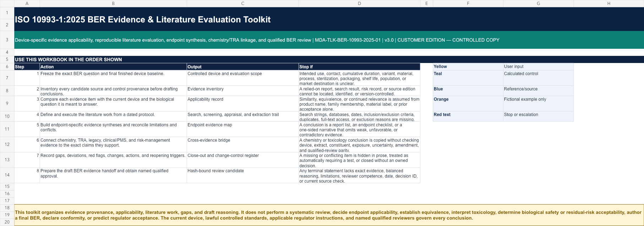The image size is (644, 226).
Task: Select stop cell starting 'A missing or conflicting item'
Action: pyautogui.click(x=359, y=160)
